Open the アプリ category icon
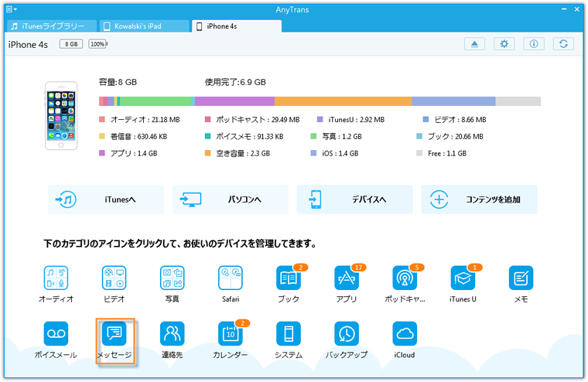The height and width of the screenshot is (382, 588). [347, 278]
